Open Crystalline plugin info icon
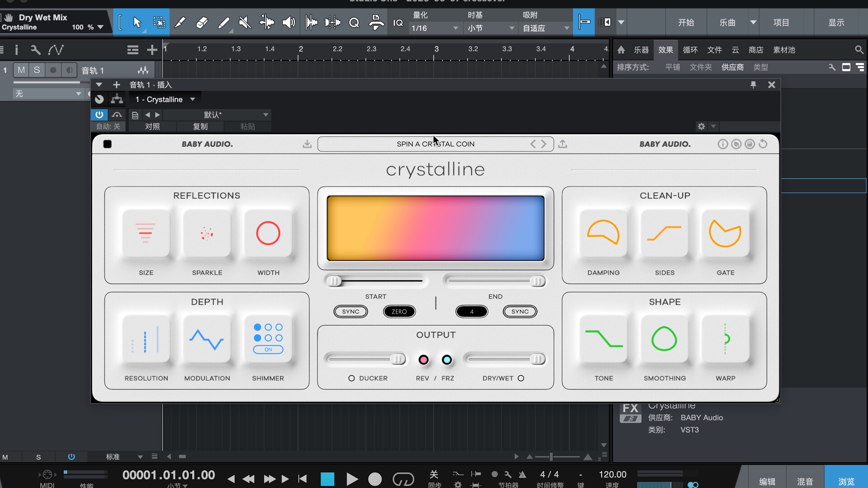868x488 pixels. tap(722, 144)
